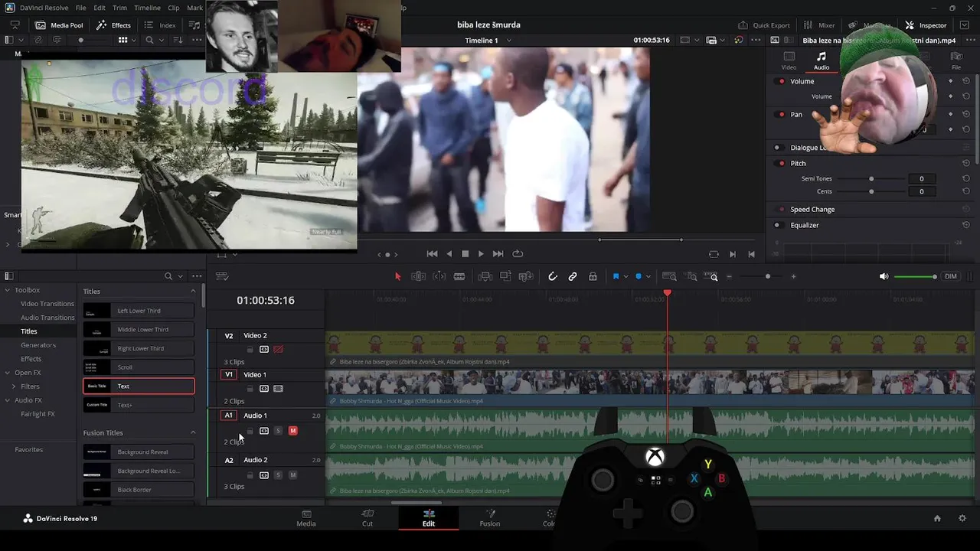Reset the Pitch section parameters
Screen dimensions: 980x551
(966, 163)
